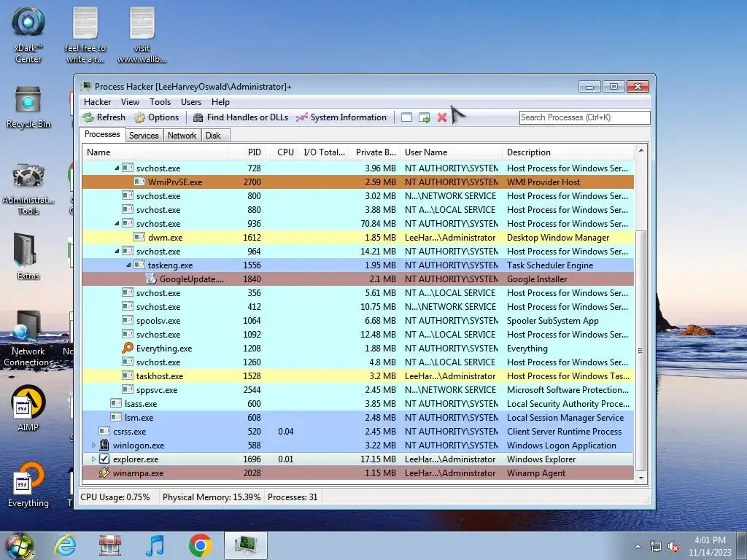747x560 pixels.
Task: Open Find Handles or DLLs
Action: [241, 117]
